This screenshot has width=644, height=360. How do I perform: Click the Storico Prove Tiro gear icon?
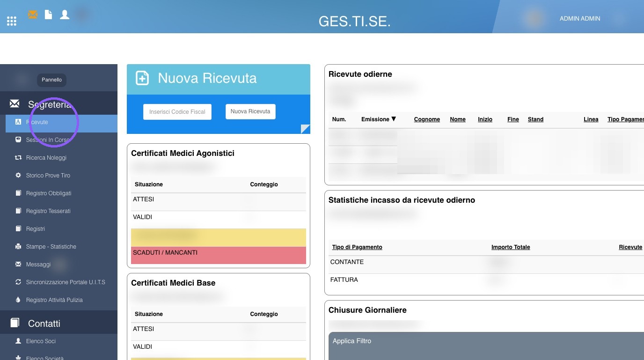tap(18, 175)
